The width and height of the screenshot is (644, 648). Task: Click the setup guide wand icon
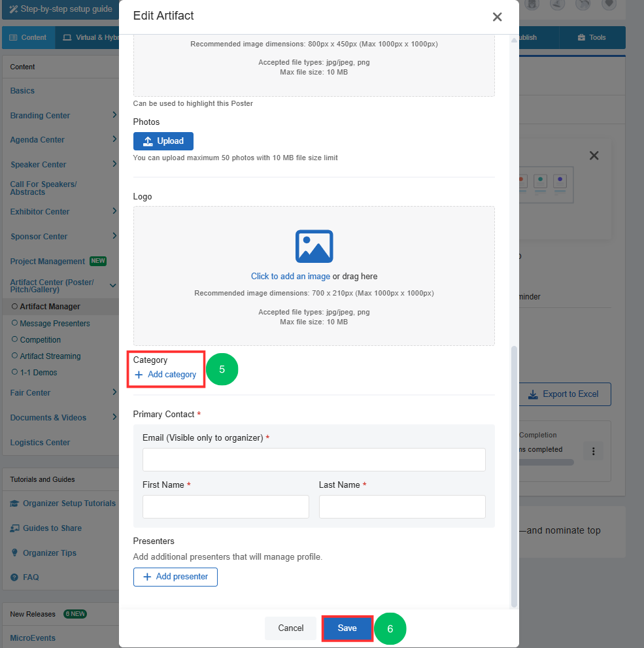click(13, 9)
